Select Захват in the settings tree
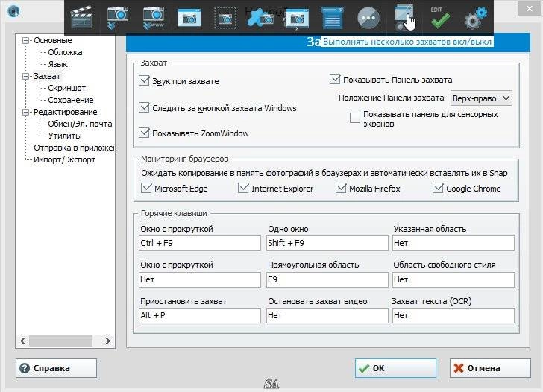This screenshot has height=392, width=543. click(47, 76)
